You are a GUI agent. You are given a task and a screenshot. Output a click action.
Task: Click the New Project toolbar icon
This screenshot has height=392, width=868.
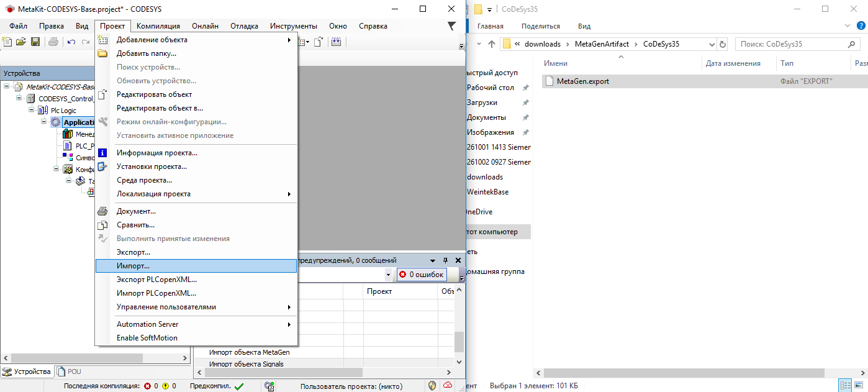(7, 42)
